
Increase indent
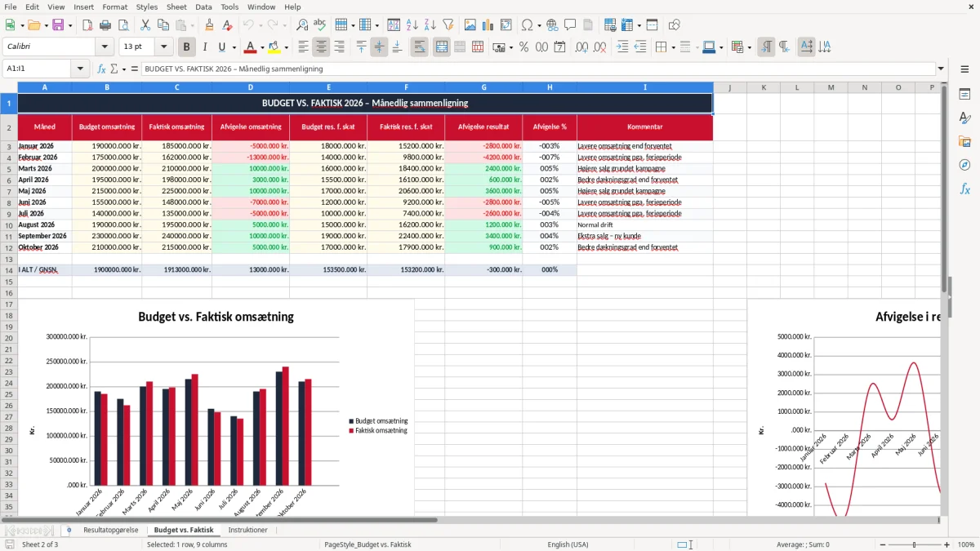[x=622, y=47]
